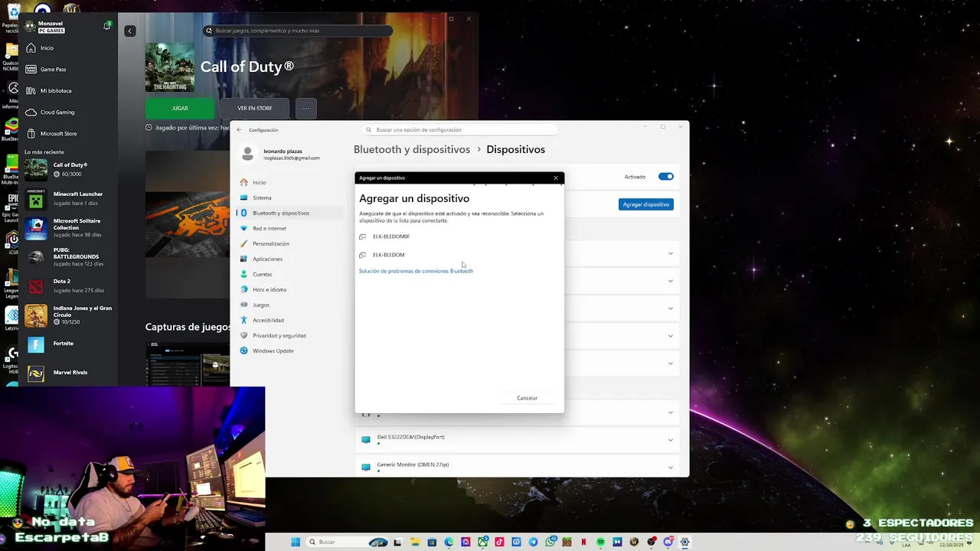Open Minecraft from taskbar
Viewport: 980px width, 551px height.
(x=567, y=542)
